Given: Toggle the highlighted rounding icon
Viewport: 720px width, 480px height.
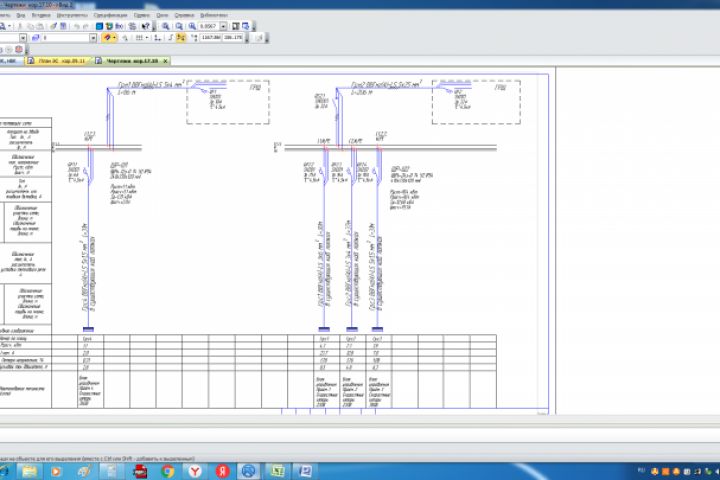Looking at the screenshot, I should [181, 38].
